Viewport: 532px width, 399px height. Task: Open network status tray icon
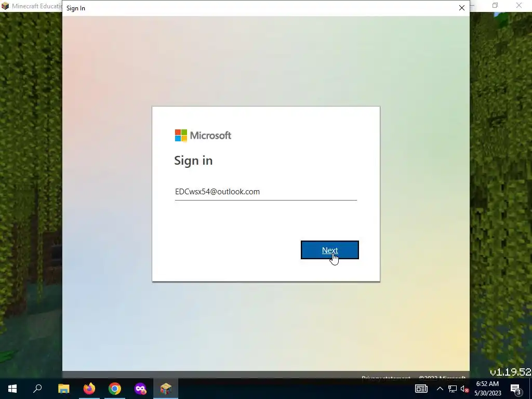453,389
